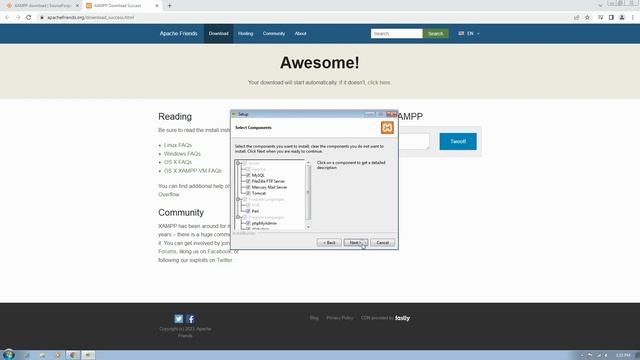This screenshot has height=360, width=640.
Task: Click the XAMPP logo in Setup dialog
Action: coord(387,128)
